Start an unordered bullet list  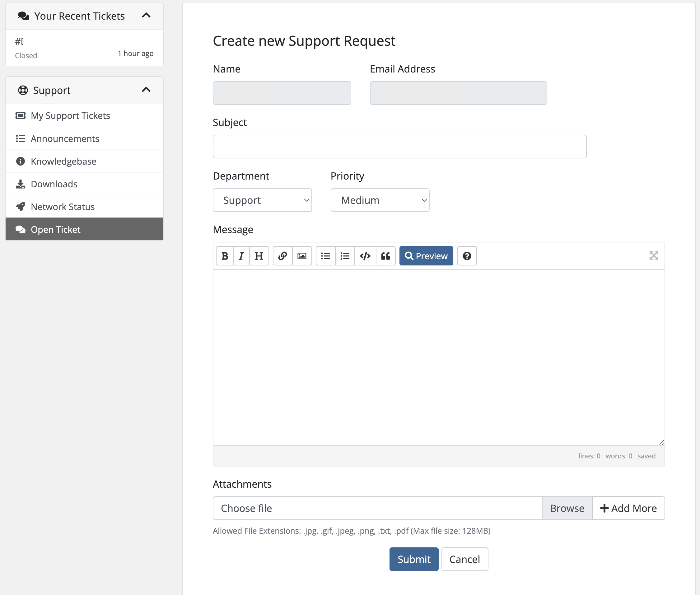pyautogui.click(x=325, y=256)
